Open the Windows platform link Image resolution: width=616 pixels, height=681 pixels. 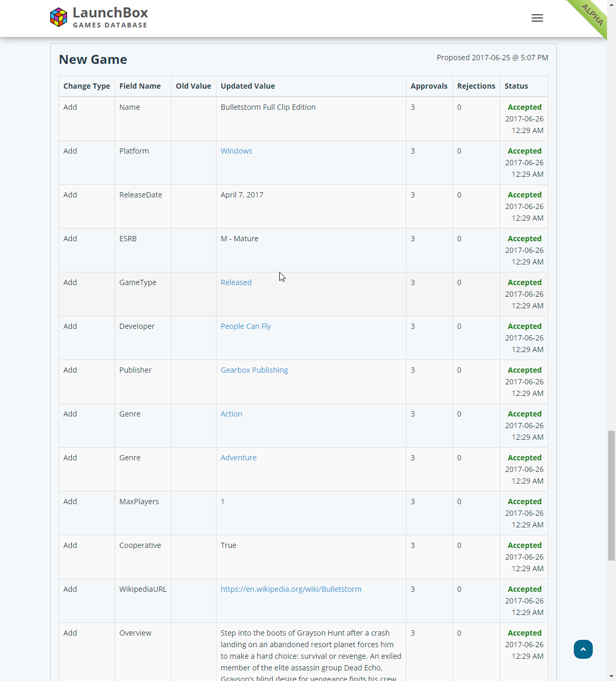click(x=236, y=151)
